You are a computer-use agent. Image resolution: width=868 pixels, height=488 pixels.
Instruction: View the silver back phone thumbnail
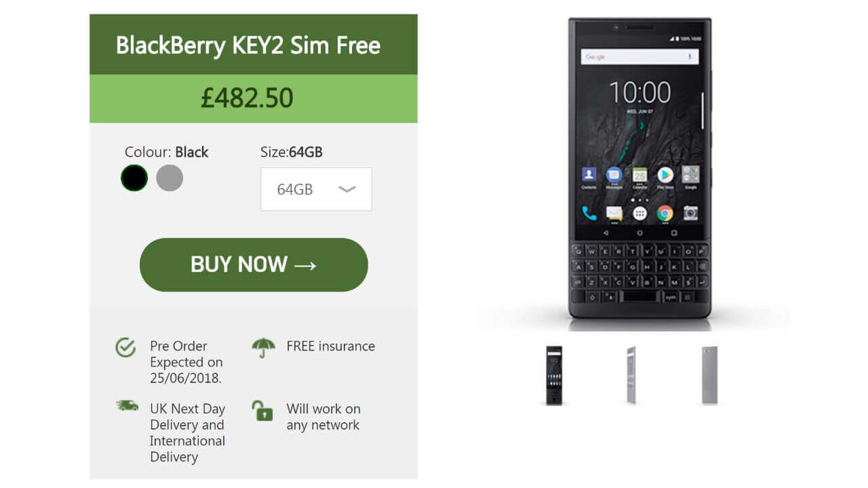709,375
